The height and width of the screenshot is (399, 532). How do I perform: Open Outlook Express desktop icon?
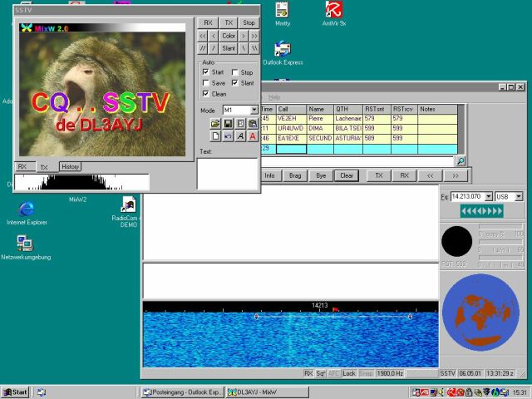[283, 52]
